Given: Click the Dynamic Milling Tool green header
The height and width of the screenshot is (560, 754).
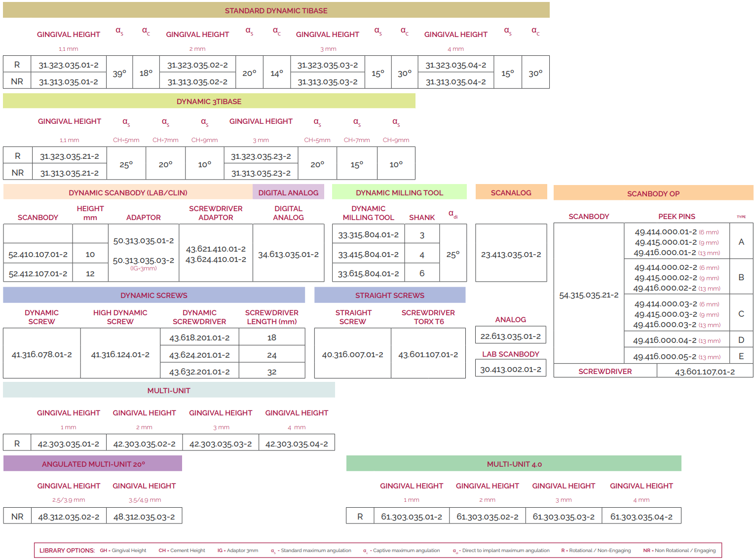Looking at the screenshot, I should (399, 192).
